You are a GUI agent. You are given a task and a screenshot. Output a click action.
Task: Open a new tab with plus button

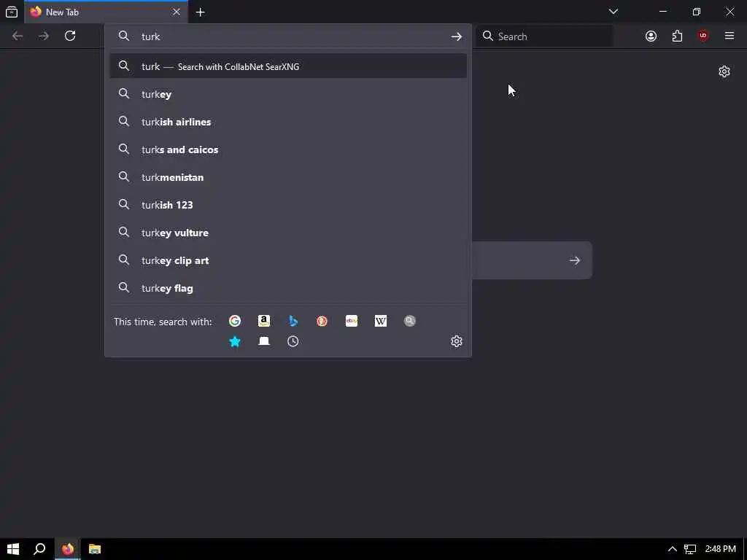click(201, 12)
